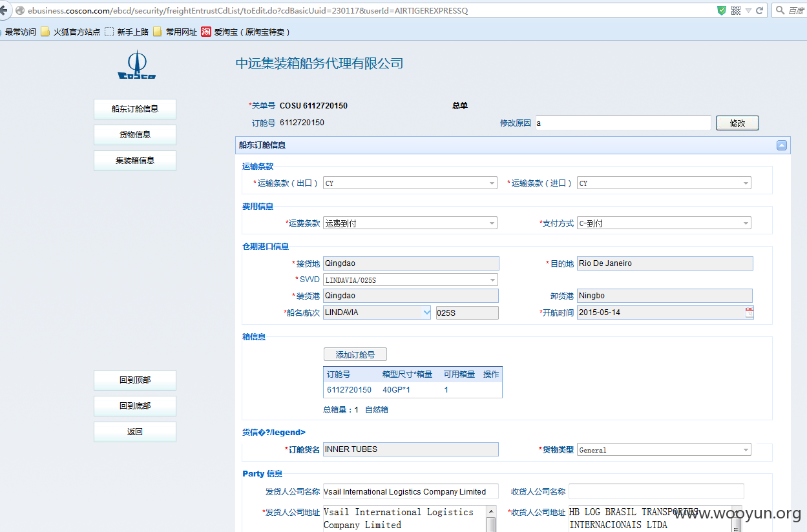Open the SVVD dropdown LINDAVIA/025S
The width and height of the screenshot is (807, 532).
410,280
